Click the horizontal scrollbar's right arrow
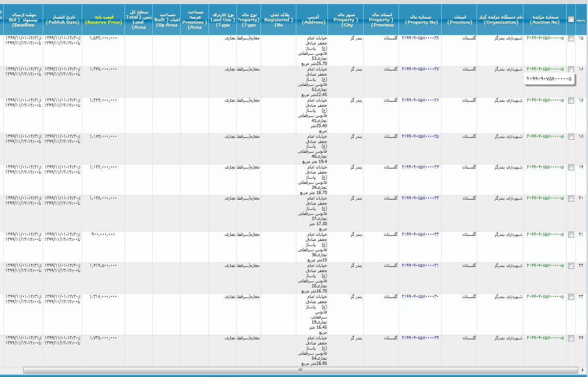Viewport: 588px width, 377px height. [x=582, y=370]
